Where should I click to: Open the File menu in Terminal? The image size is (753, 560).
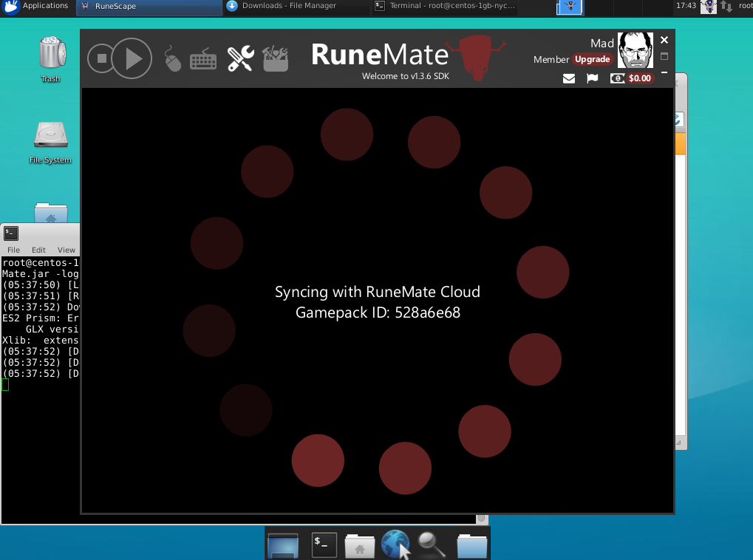coord(13,250)
